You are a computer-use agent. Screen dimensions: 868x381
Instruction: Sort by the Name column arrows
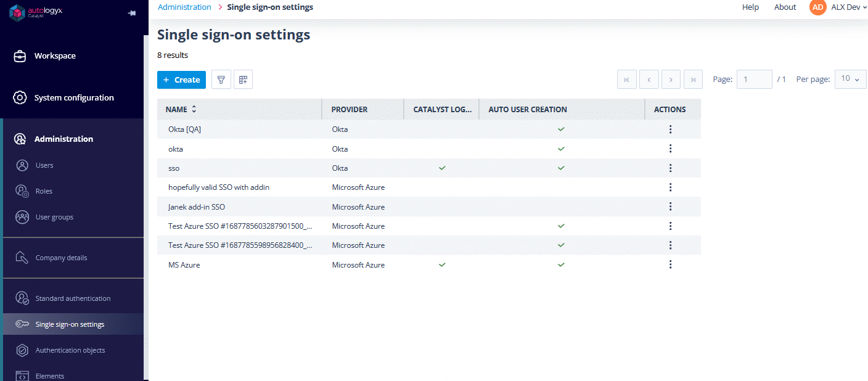pos(194,109)
